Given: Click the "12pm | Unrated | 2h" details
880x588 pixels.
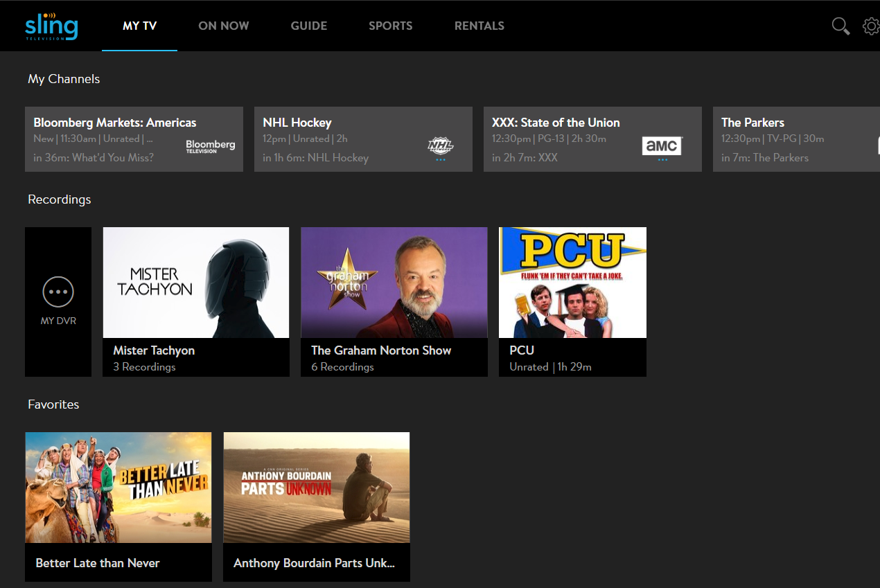Looking at the screenshot, I should pos(305,139).
